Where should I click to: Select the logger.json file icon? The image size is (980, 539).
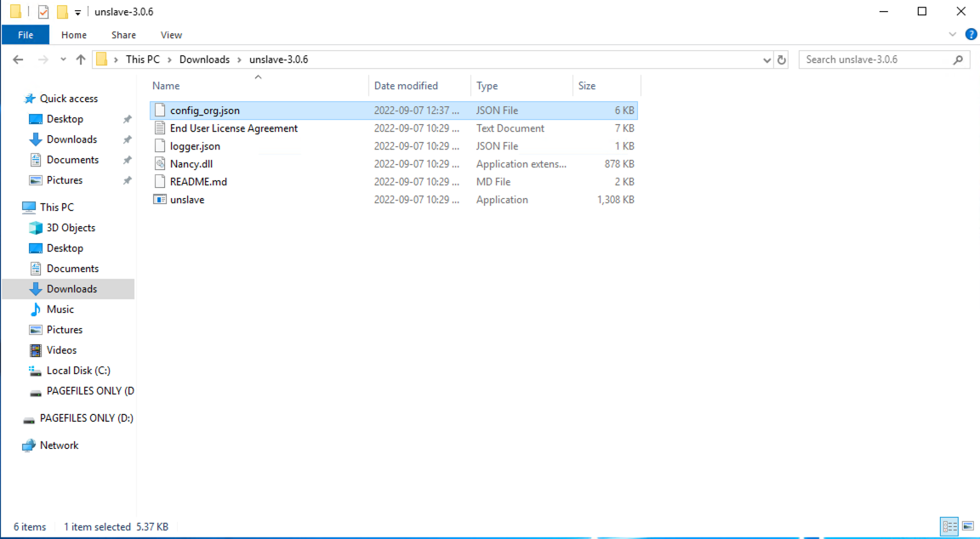click(160, 146)
